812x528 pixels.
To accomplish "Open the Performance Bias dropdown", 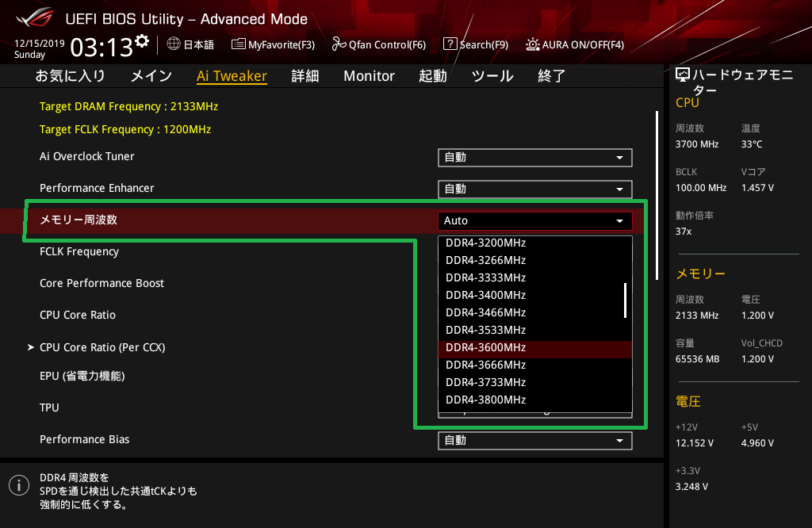I will click(535, 441).
